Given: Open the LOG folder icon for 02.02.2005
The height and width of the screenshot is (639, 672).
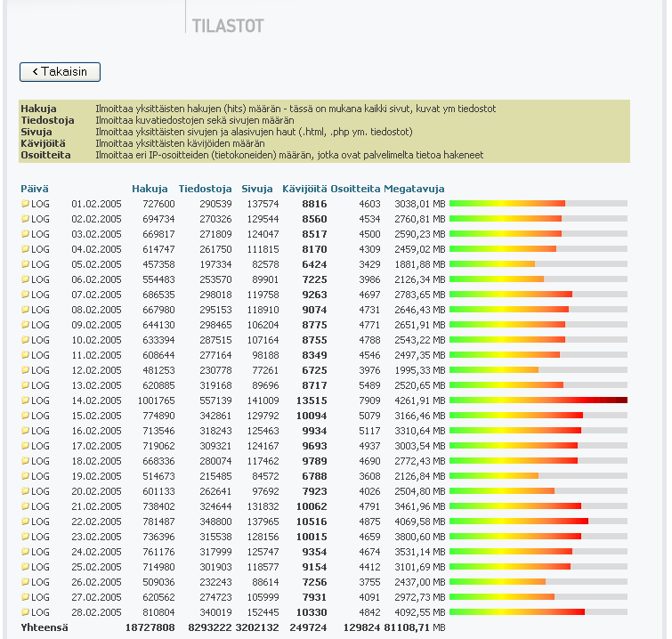Looking at the screenshot, I should coord(25,219).
